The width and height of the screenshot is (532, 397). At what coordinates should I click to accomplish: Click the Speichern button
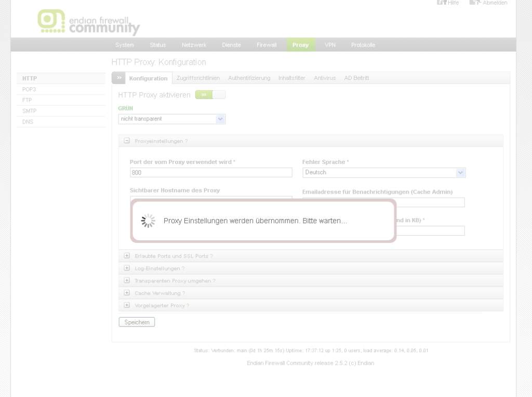(137, 322)
